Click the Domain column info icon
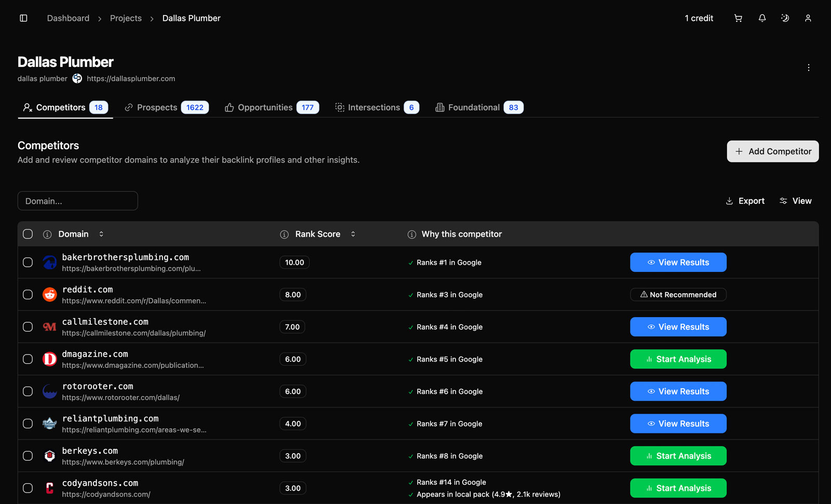The width and height of the screenshot is (831, 504). [47, 235]
